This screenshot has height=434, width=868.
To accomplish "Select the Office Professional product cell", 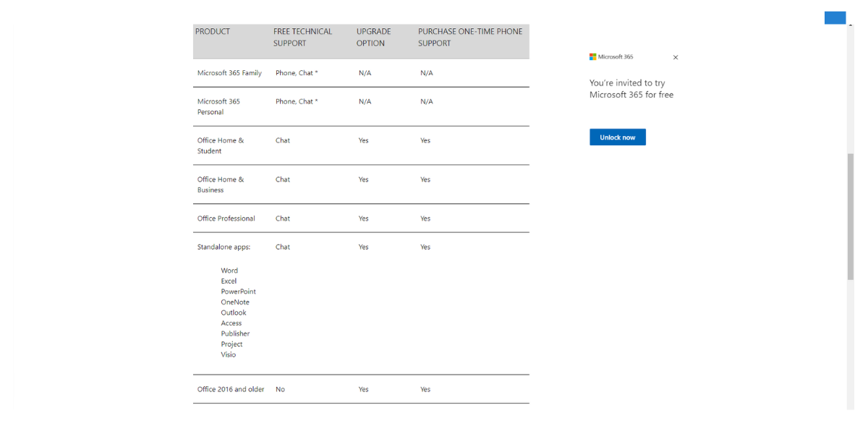I will coord(226,218).
